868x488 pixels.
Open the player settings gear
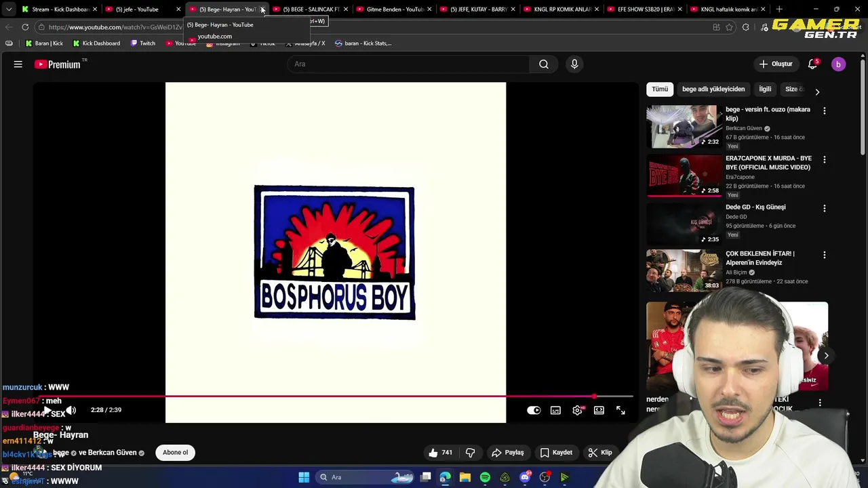[x=577, y=410]
